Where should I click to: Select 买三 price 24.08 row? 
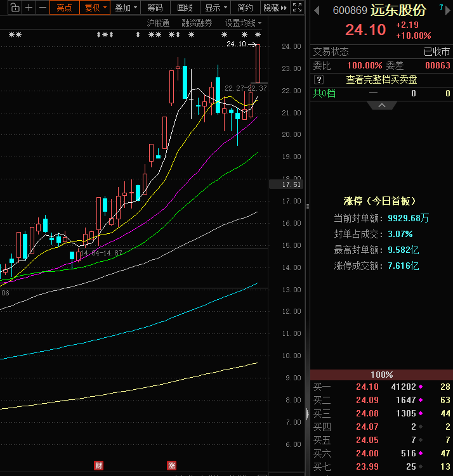click(x=381, y=413)
